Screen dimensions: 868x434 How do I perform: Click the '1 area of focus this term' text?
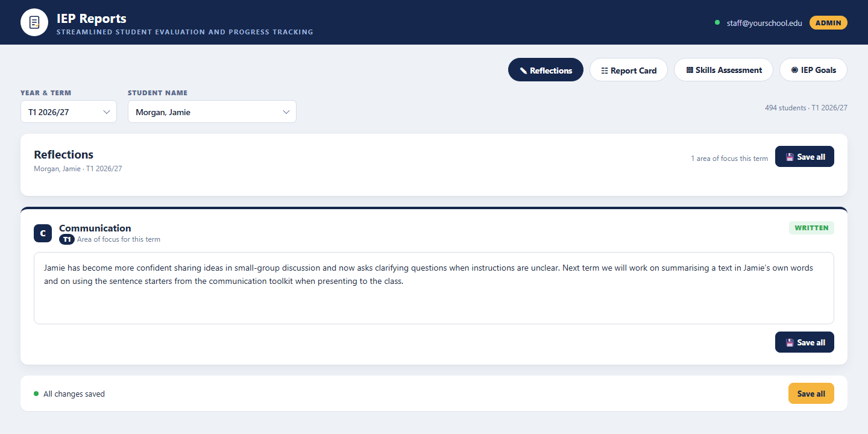coord(729,159)
